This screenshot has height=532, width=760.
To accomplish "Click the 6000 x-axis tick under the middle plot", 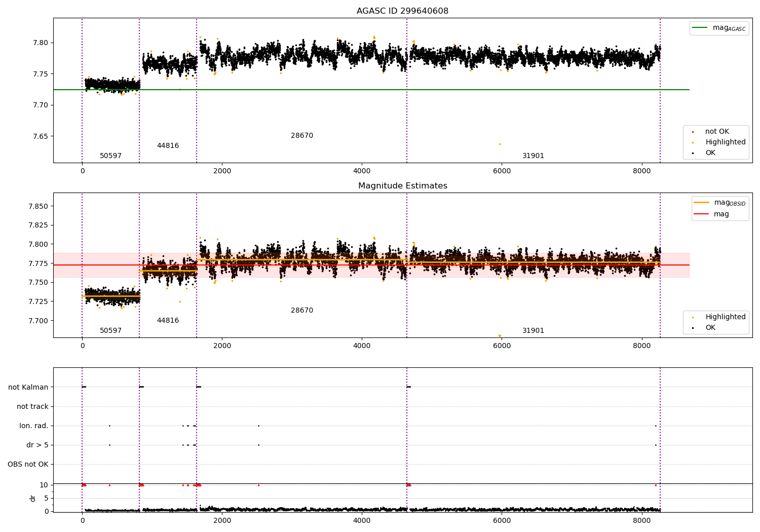I will [x=502, y=346].
